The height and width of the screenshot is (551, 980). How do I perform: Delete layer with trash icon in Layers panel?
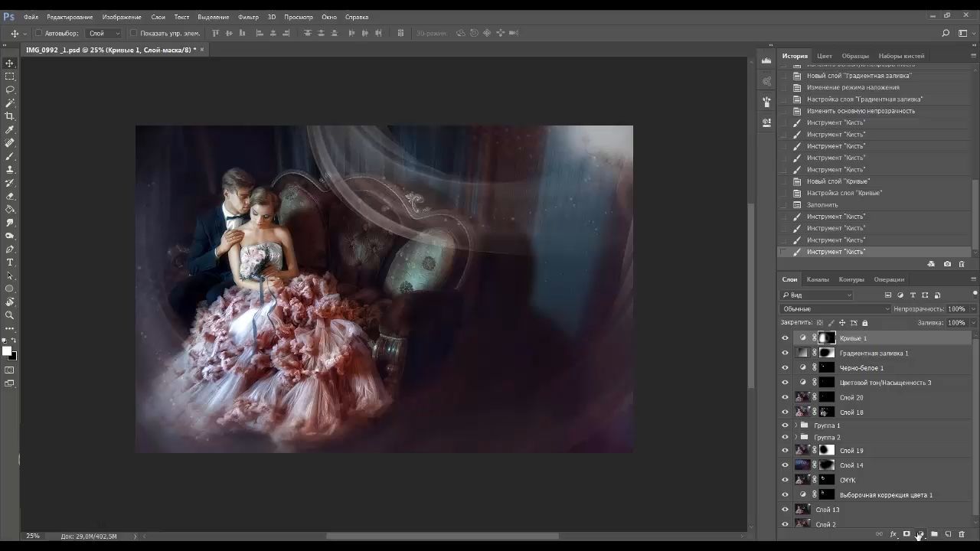click(x=962, y=534)
